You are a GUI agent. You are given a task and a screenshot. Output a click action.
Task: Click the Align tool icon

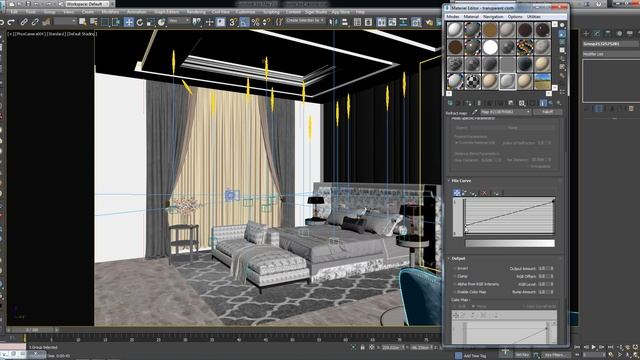(x=345, y=22)
